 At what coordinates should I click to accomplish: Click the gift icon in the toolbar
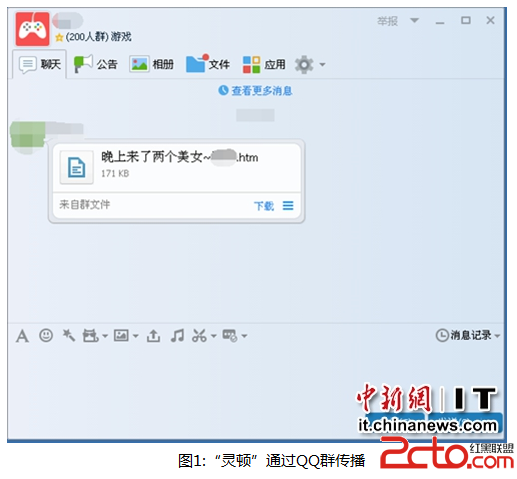pyautogui.click(x=90, y=335)
